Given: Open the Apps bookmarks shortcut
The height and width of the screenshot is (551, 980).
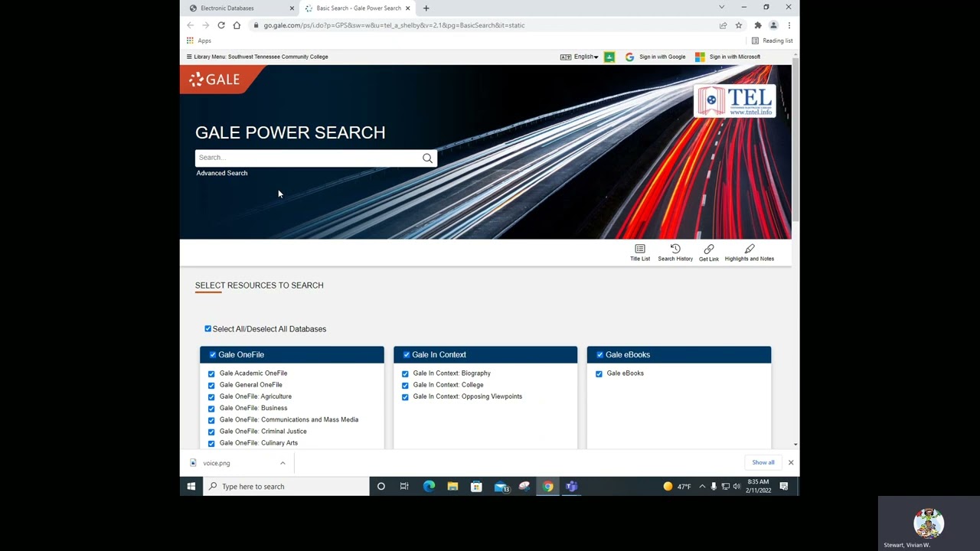Looking at the screenshot, I should click(199, 41).
